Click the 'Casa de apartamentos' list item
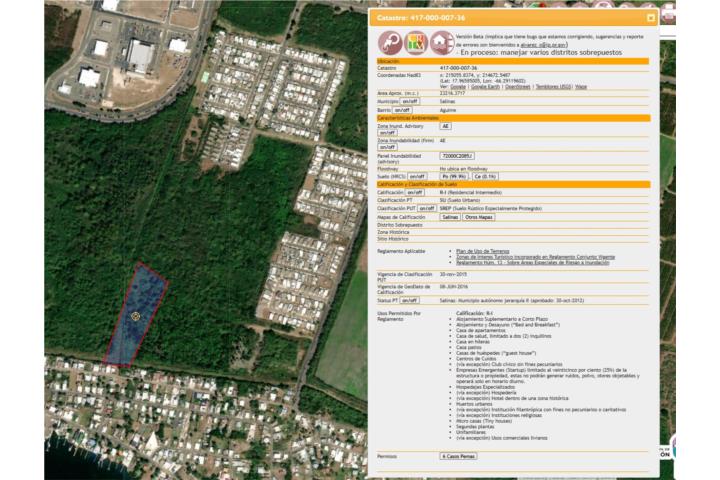The image size is (720, 480). [x=480, y=330]
